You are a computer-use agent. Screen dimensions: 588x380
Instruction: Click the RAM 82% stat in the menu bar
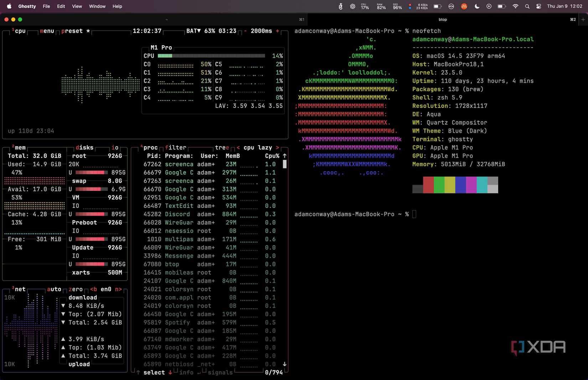[x=381, y=6]
